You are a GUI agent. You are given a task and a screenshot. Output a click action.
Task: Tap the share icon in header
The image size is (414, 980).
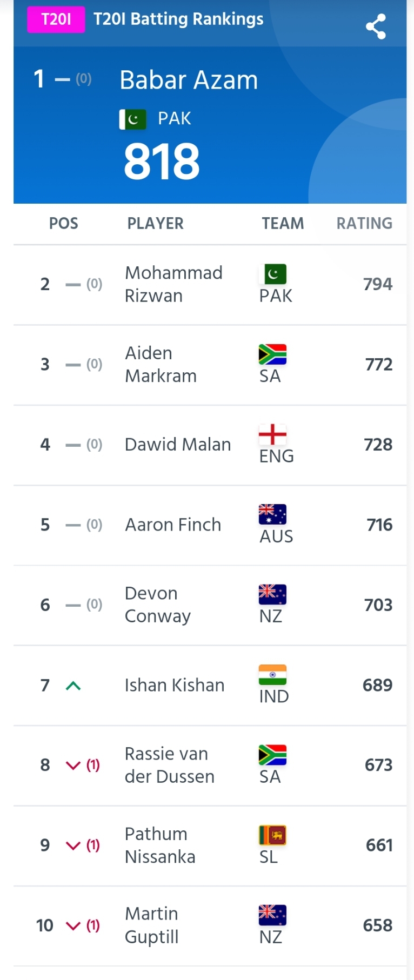point(376,26)
